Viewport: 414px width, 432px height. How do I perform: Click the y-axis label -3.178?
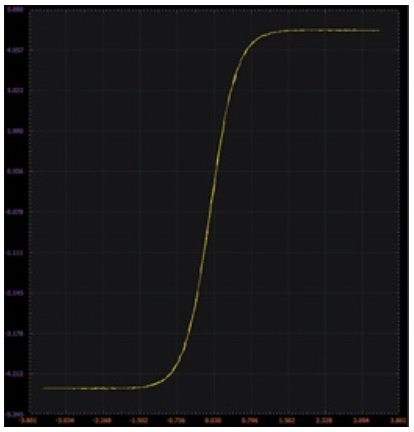pos(11,333)
